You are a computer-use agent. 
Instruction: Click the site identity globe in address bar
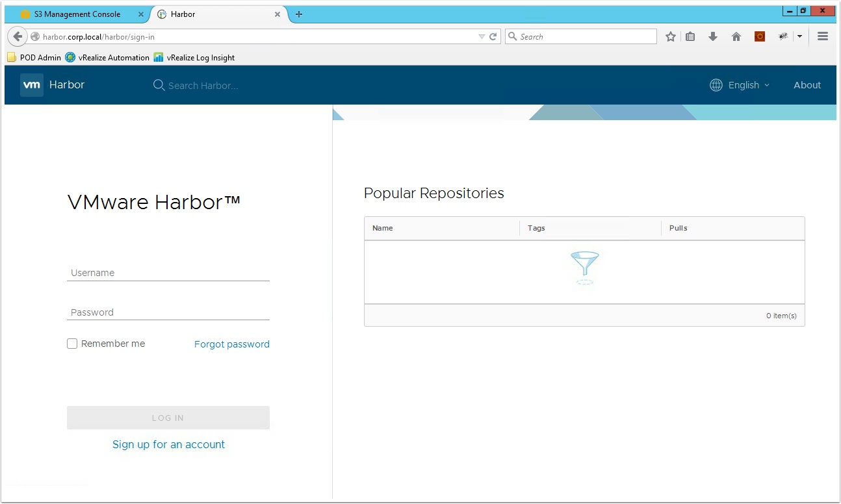pos(35,37)
